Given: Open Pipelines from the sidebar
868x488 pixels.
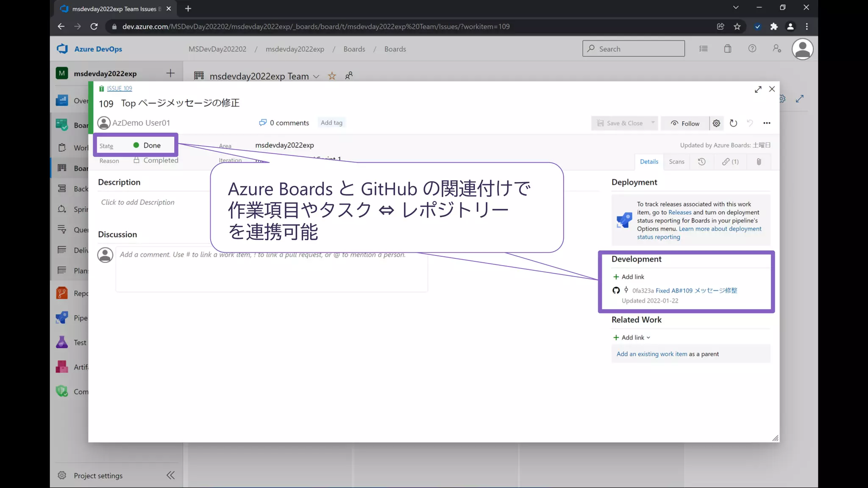Looking at the screenshot, I should (62, 318).
